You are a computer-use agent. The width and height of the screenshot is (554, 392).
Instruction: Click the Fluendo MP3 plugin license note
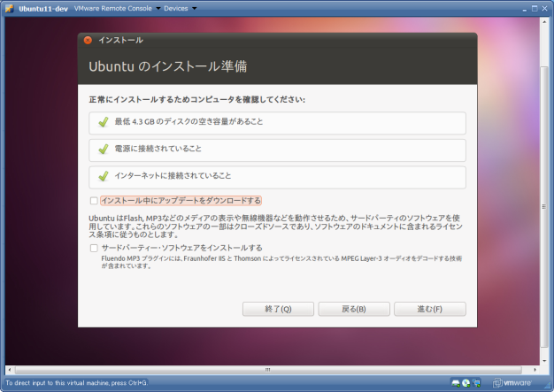coord(281,262)
